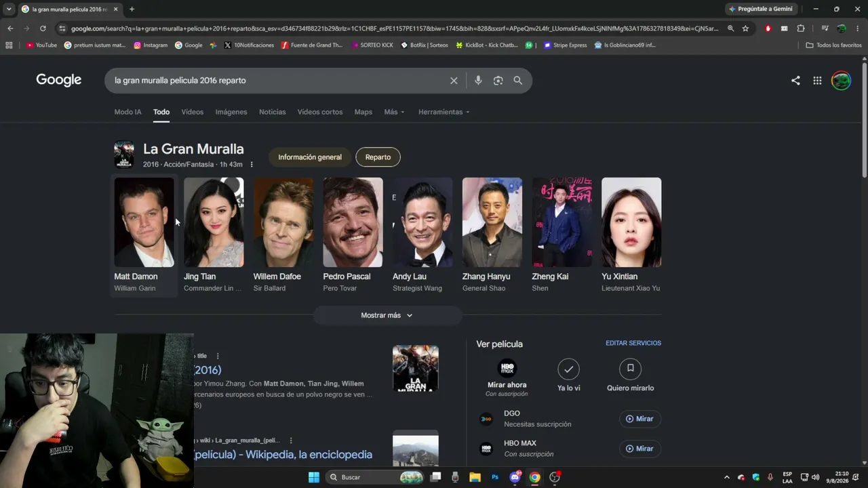Open Chrome extensions puzzle menu

point(801,28)
